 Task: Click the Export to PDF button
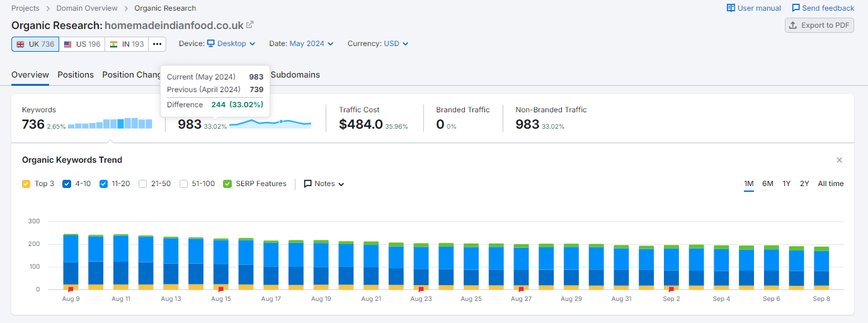(819, 25)
